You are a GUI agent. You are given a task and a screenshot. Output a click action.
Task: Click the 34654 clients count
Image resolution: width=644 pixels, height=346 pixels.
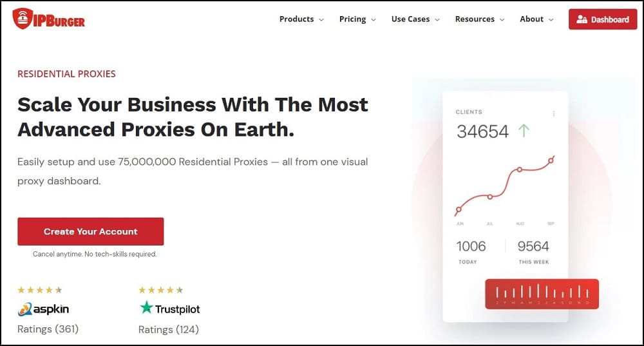482,131
